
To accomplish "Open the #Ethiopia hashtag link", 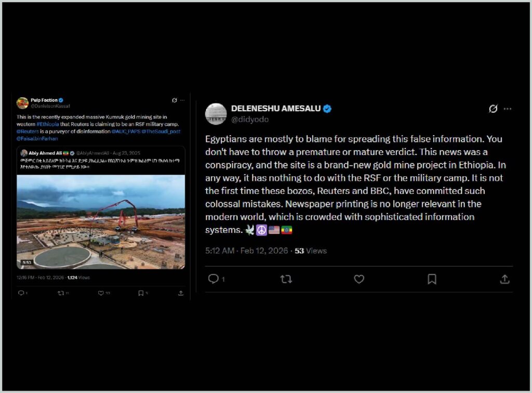I will [47, 124].
